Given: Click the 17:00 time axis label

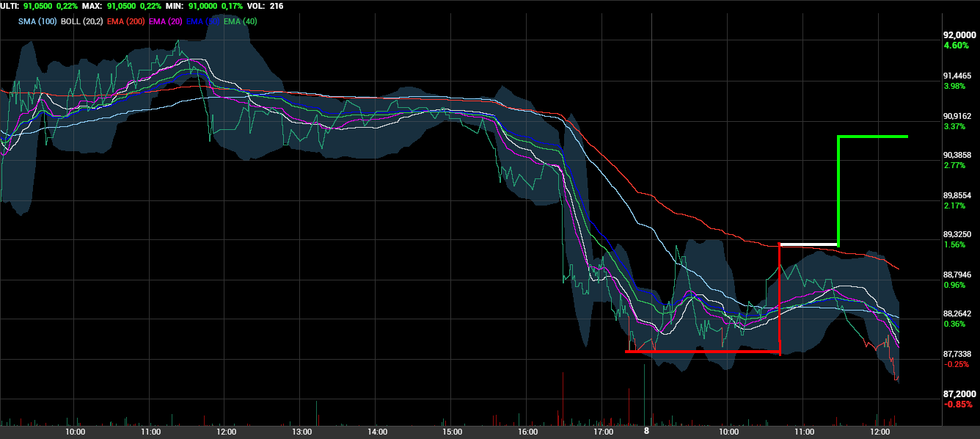Looking at the screenshot, I should click(604, 432).
